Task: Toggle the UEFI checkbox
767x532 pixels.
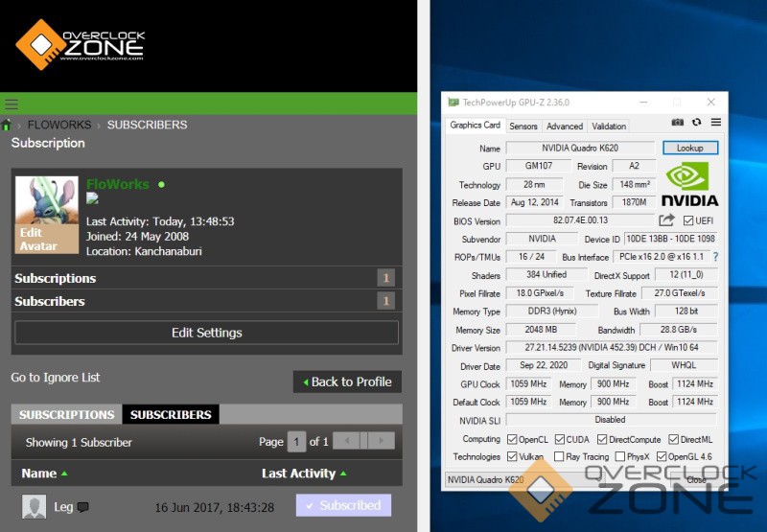Action: click(x=688, y=220)
